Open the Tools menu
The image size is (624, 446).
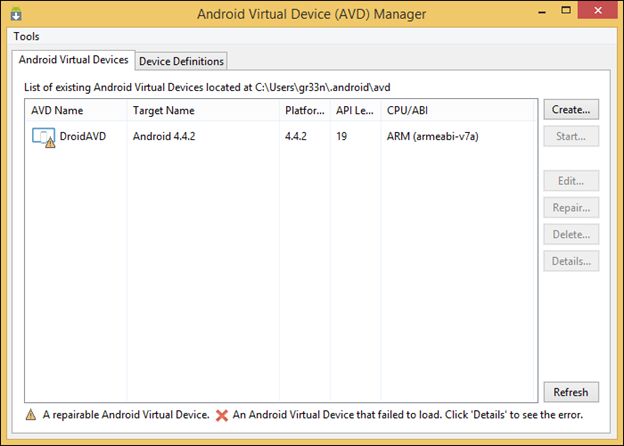point(26,37)
